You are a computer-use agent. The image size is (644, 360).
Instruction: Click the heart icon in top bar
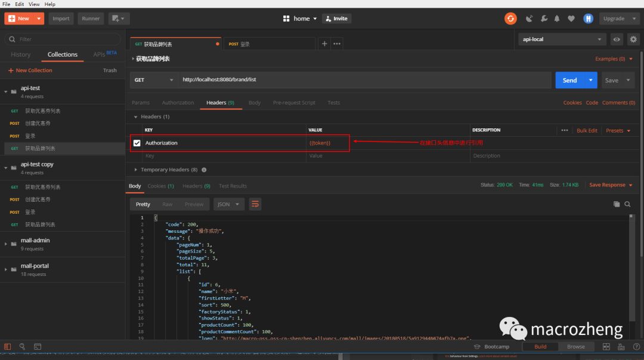coord(571,19)
